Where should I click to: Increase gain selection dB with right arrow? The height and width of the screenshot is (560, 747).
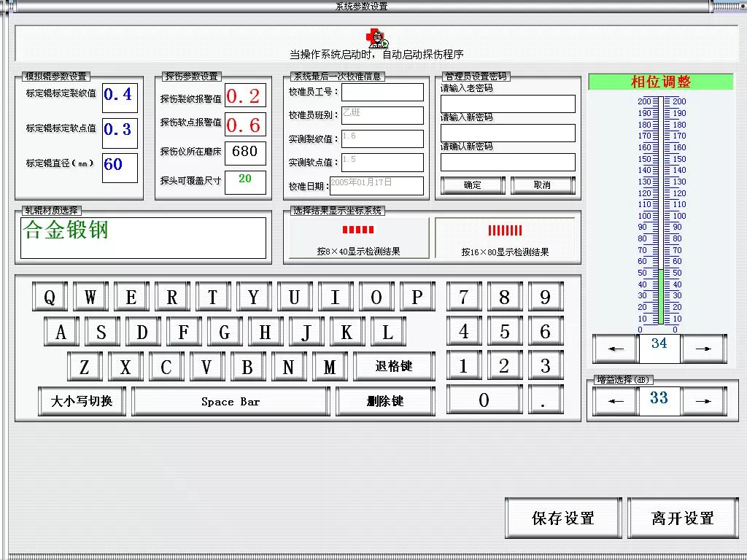pyautogui.click(x=703, y=401)
